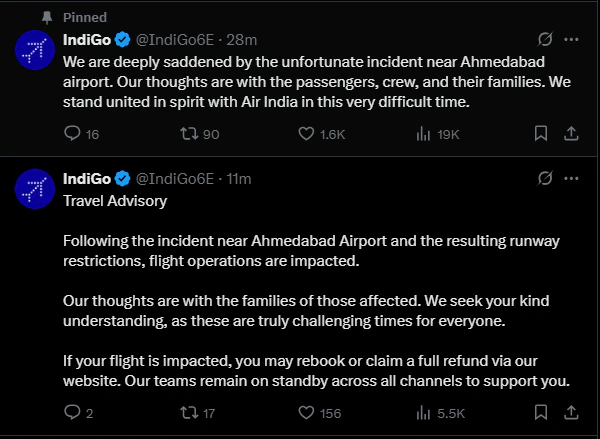This screenshot has height=439, width=600.
Task: Open more options on Travel Advisory tweet
Action: click(571, 178)
